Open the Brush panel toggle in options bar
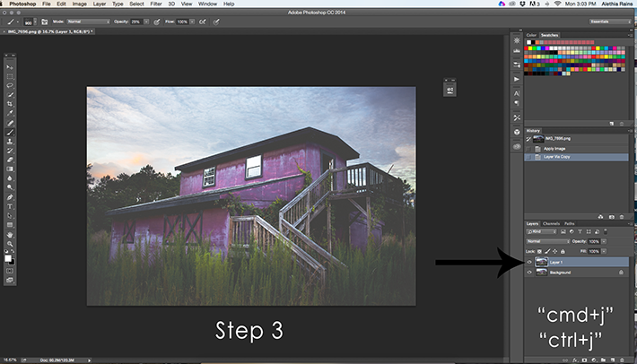Image resolution: width=637 pixels, height=364 pixels. pos(45,22)
